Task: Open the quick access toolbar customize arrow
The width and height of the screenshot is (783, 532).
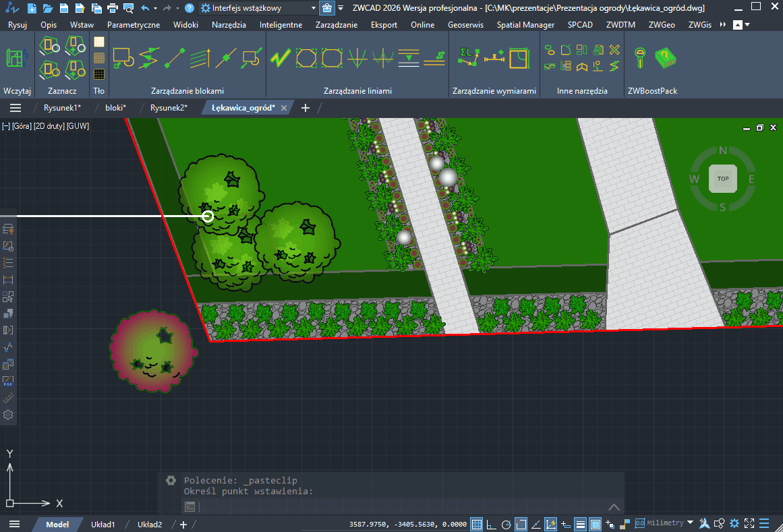Action: (x=341, y=8)
